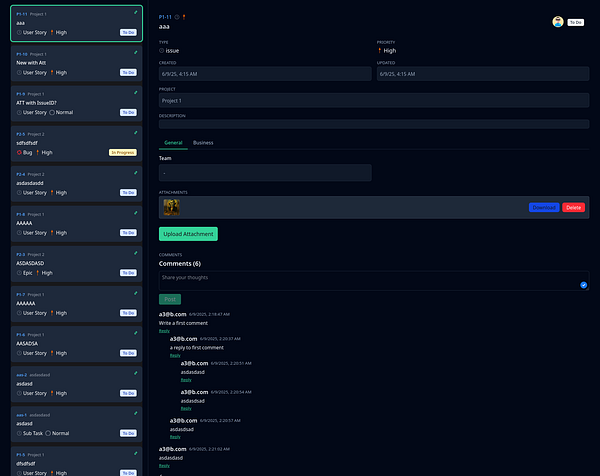600x476 pixels.
Task: Click the edit pencil icon on card P1-10
Action: click(135, 53)
